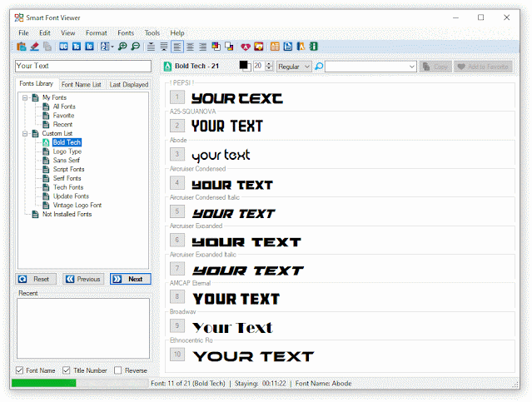Switch to the Font Name List tab
Viewport: 532px width, 402px height.
pos(82,84)
